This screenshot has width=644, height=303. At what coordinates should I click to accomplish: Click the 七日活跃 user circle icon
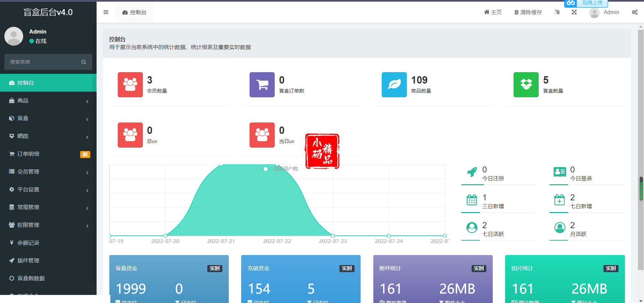click(x=472, y=228)
